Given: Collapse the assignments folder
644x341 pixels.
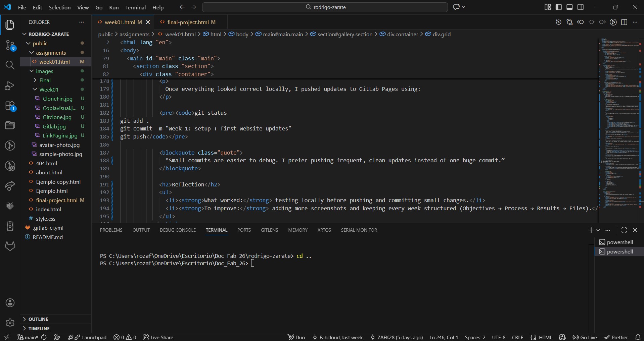Looking at the screenshot, I should click(51, 53).
